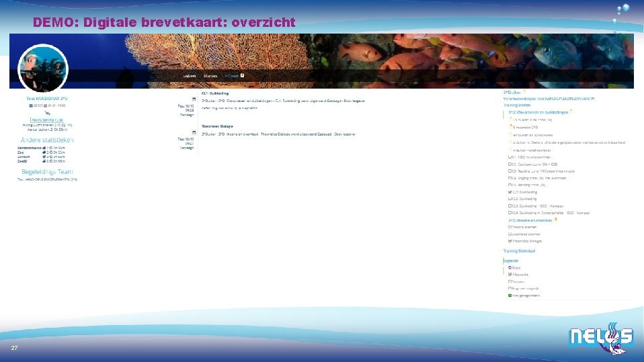Toggle the C1 1000 m vinzwemmen checkbox

click(510, 157)
